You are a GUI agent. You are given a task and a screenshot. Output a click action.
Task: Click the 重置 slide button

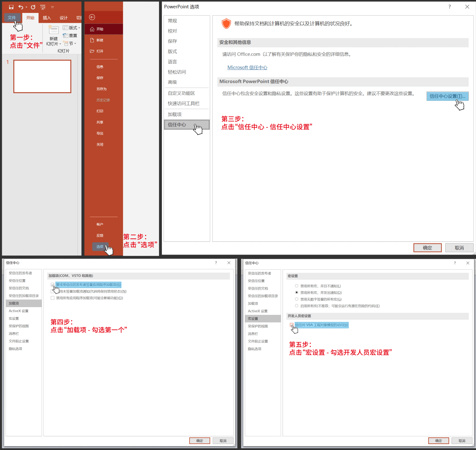[70, 35]
